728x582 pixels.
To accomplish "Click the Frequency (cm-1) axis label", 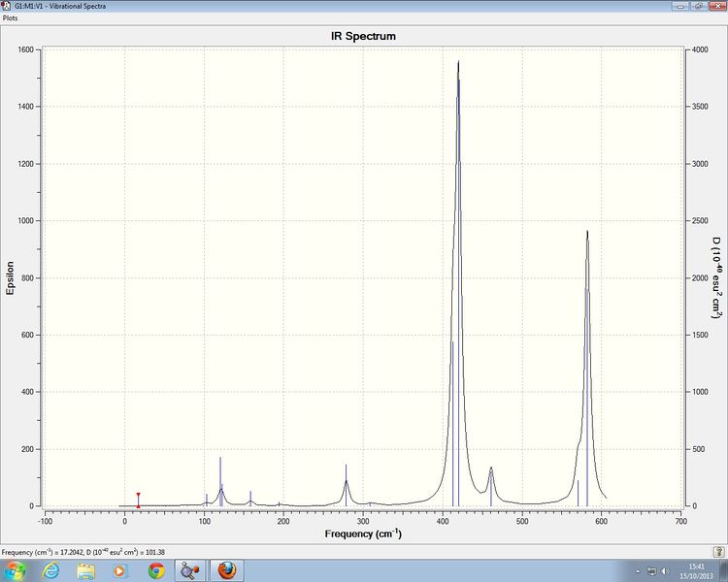I will click(363, 533).
